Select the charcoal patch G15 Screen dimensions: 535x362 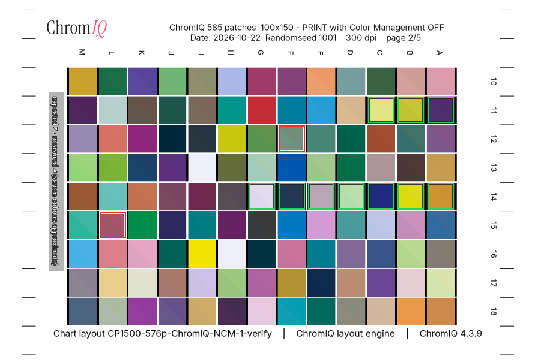pos(262,225)
